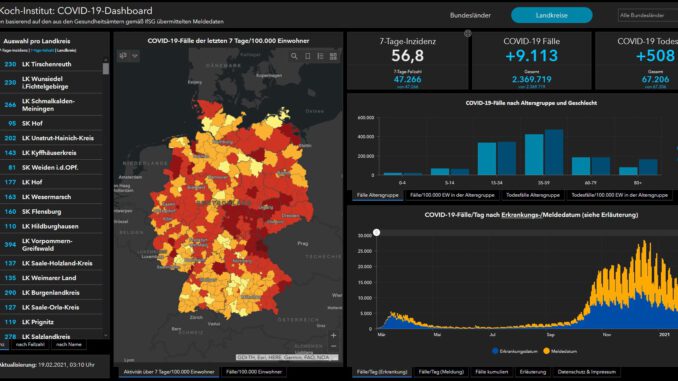The height and width of the screenshot is (381, 678).
Task: Click the Landkreis list scrollbar thumb
Action: point(106,69)
